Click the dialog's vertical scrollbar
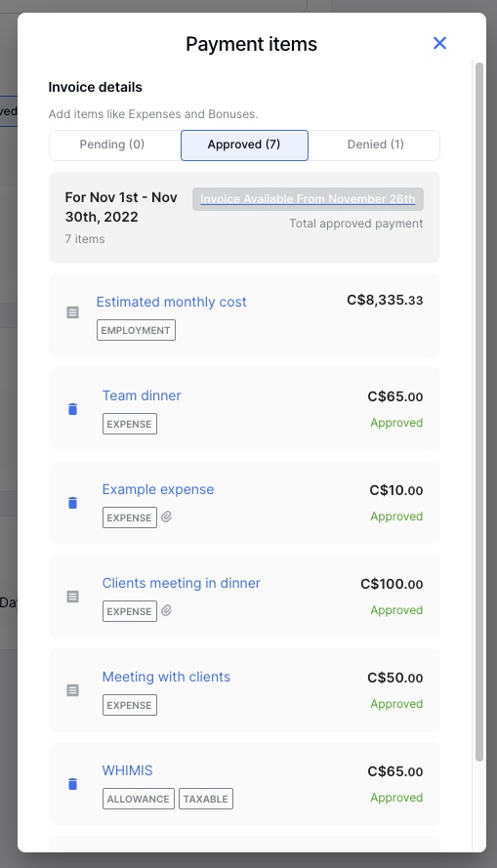Image resolution: width=497 pixels, height=868 pixels. click(479, 412)
